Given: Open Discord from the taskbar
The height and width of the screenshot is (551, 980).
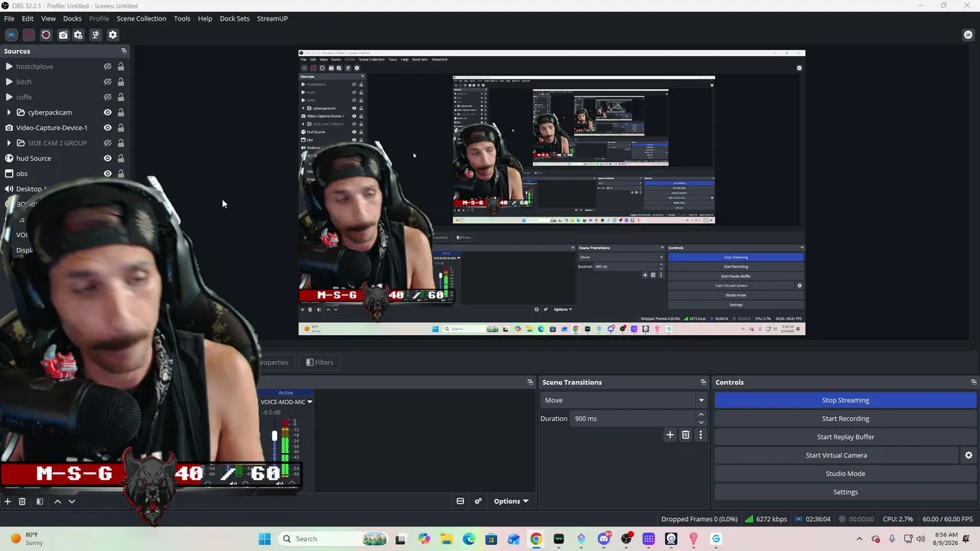Looking at the screenshot, I should click(x=604, y=539).
